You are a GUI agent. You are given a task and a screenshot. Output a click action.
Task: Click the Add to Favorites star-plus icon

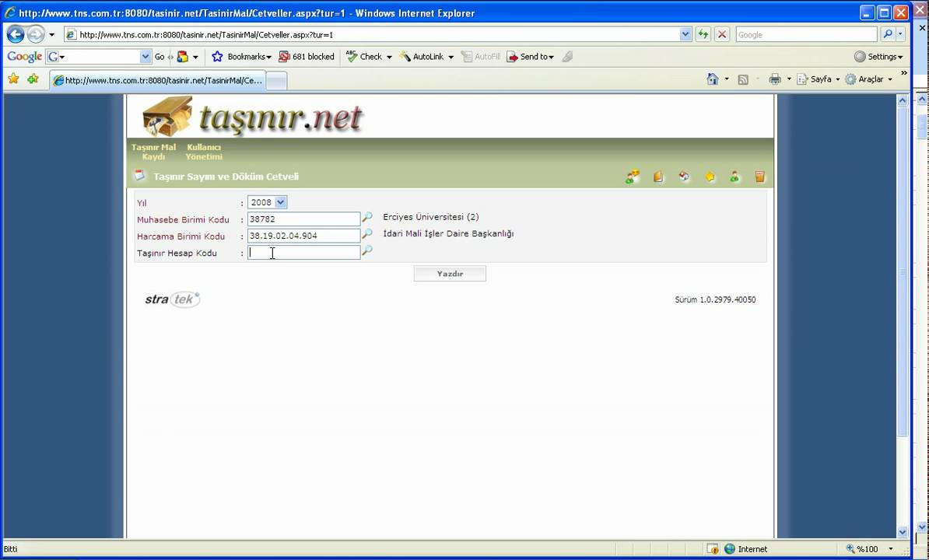pos(33,79)
